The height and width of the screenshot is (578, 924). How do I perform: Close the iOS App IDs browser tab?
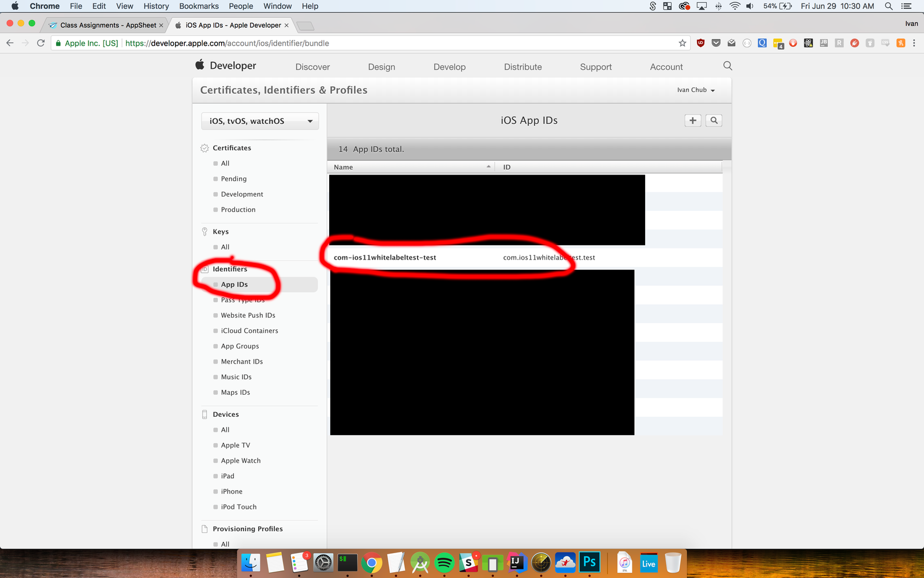286,25
